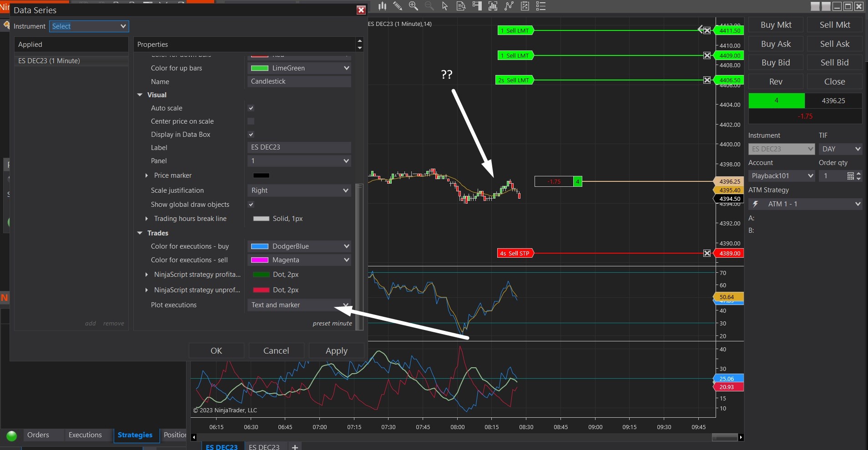The image size is (868, 450).
Task: Cancel the 4411.50 sell limit order X
Action: [x=707, y=30]
